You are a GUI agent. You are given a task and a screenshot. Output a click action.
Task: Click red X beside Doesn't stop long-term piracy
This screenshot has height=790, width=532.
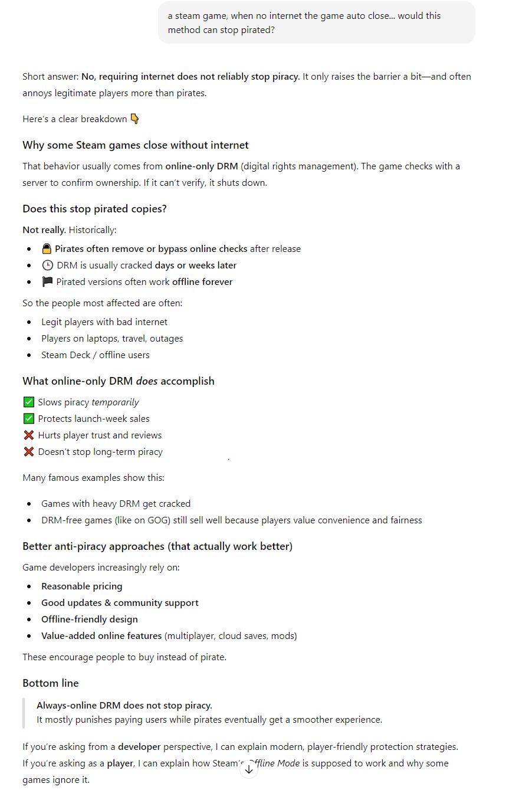[x=28, y=451]
